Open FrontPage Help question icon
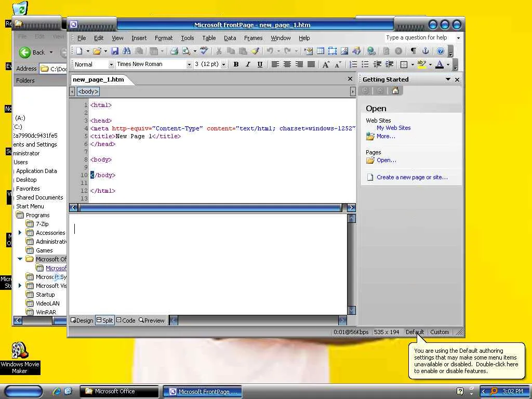Screen dimensions: 532x399 coord(440,51)
